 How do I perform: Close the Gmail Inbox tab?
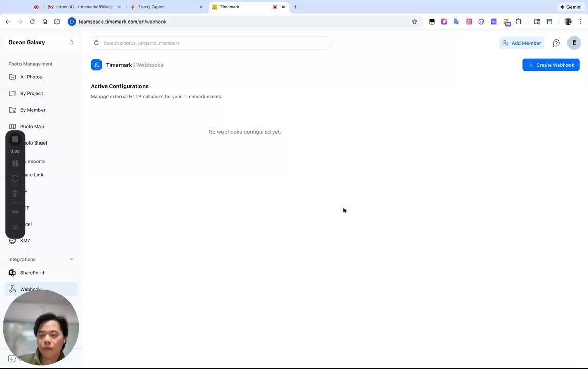coord(119,7)
